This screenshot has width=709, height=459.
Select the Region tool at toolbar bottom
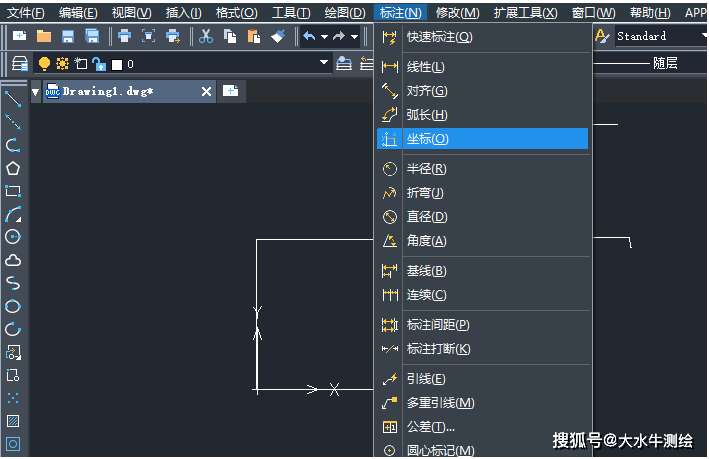click(x=13, y=444)
